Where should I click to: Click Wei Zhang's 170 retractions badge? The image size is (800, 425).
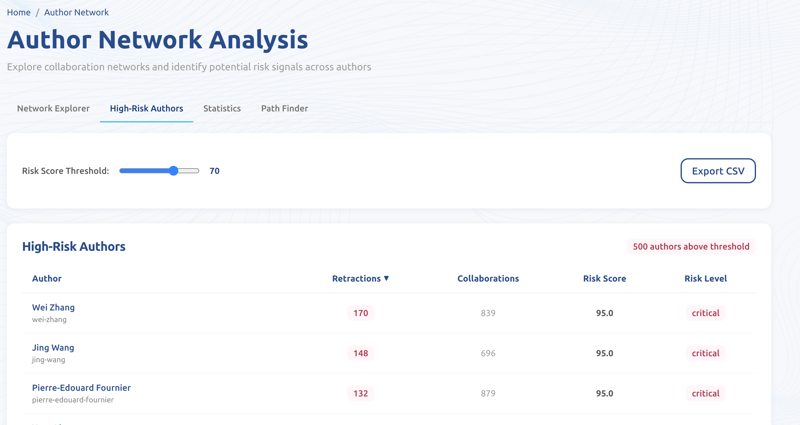pyautogui.click(x=361, y=313)
